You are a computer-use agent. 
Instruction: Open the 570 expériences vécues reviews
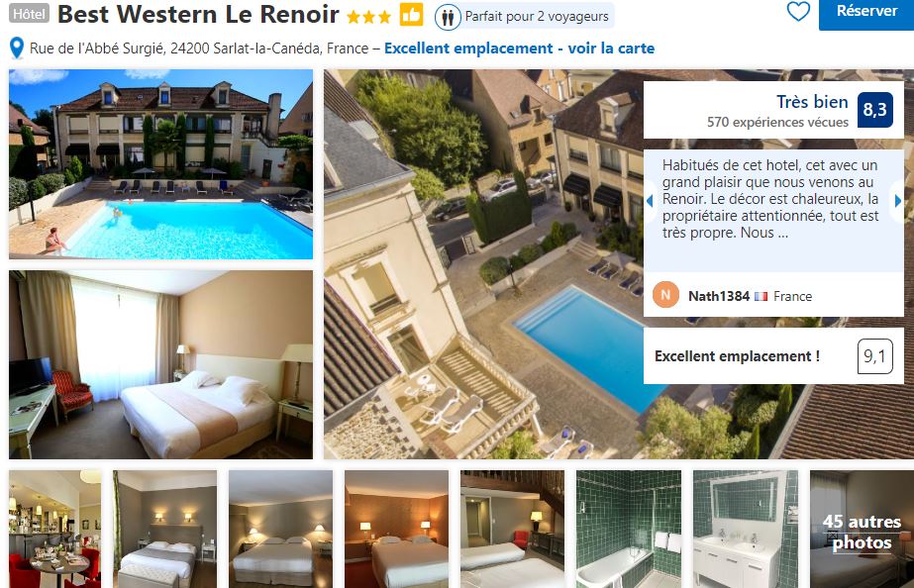point(777,123)
